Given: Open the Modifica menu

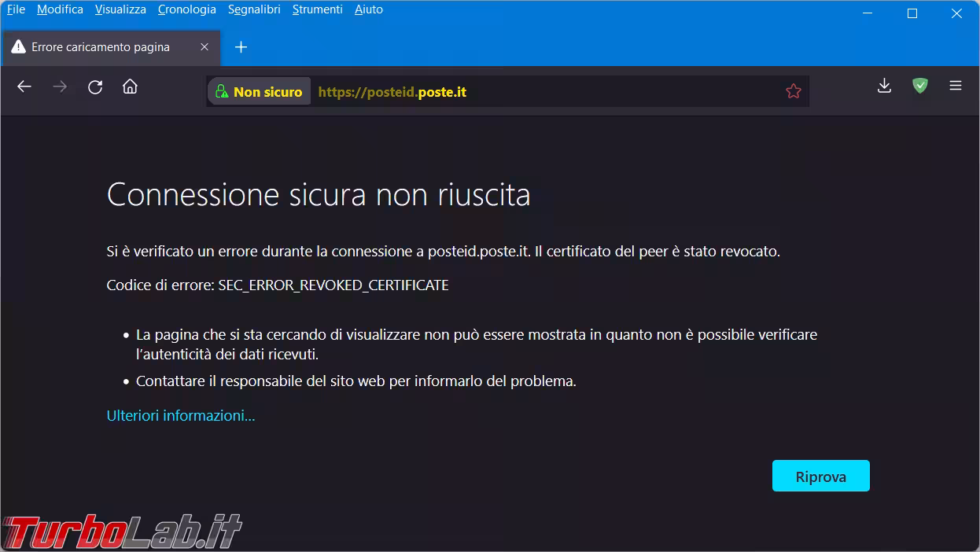Looking at the screenshot, I should (x=60, y=9).
